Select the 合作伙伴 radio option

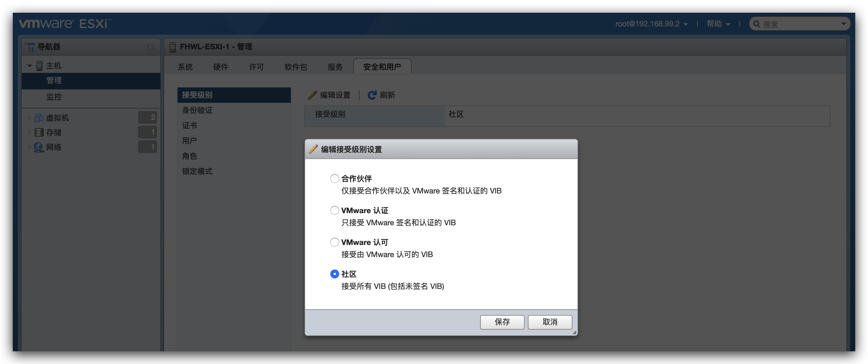(x=334, y=178)
